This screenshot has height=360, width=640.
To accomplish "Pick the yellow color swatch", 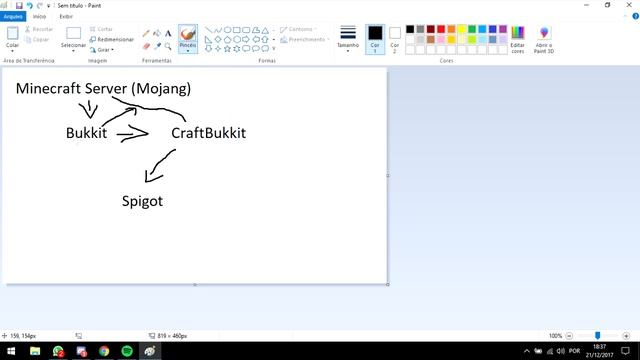I will (462, 29).
